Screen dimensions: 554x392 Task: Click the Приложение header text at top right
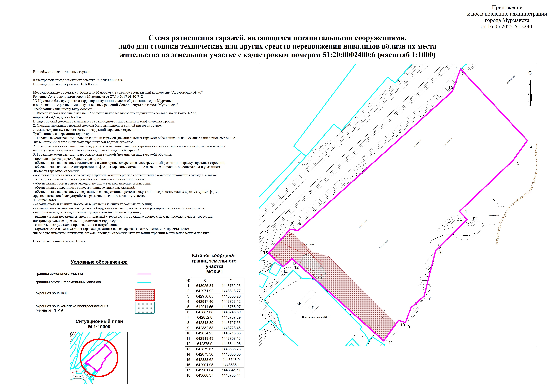[507, 8]
